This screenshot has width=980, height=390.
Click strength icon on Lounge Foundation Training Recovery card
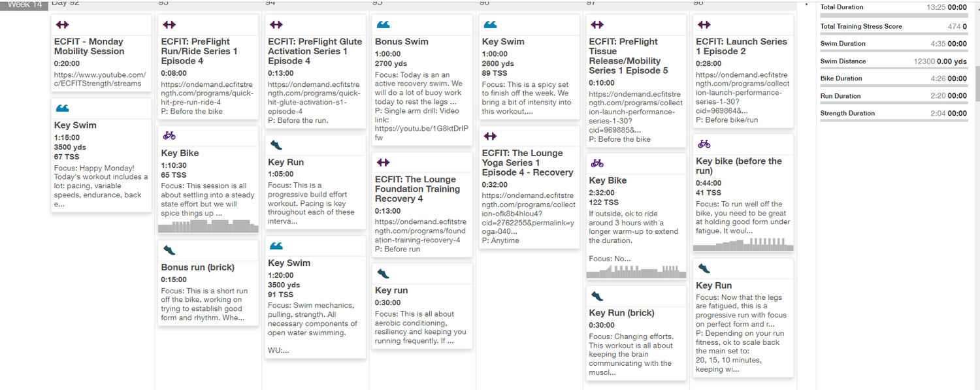tap(384, 163)
